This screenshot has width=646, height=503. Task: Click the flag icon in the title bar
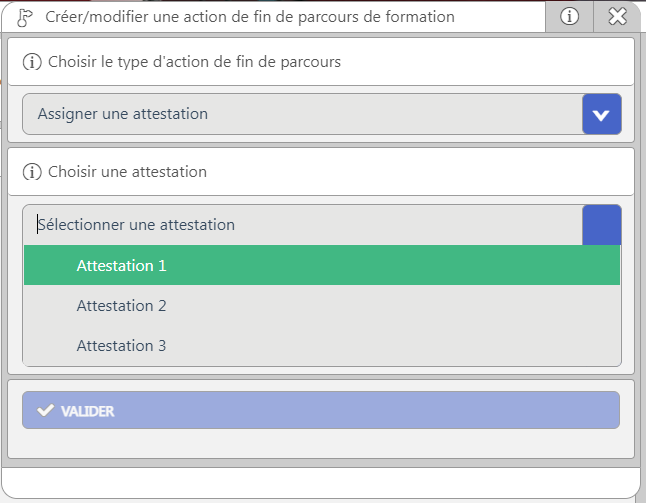pos(25,18)
